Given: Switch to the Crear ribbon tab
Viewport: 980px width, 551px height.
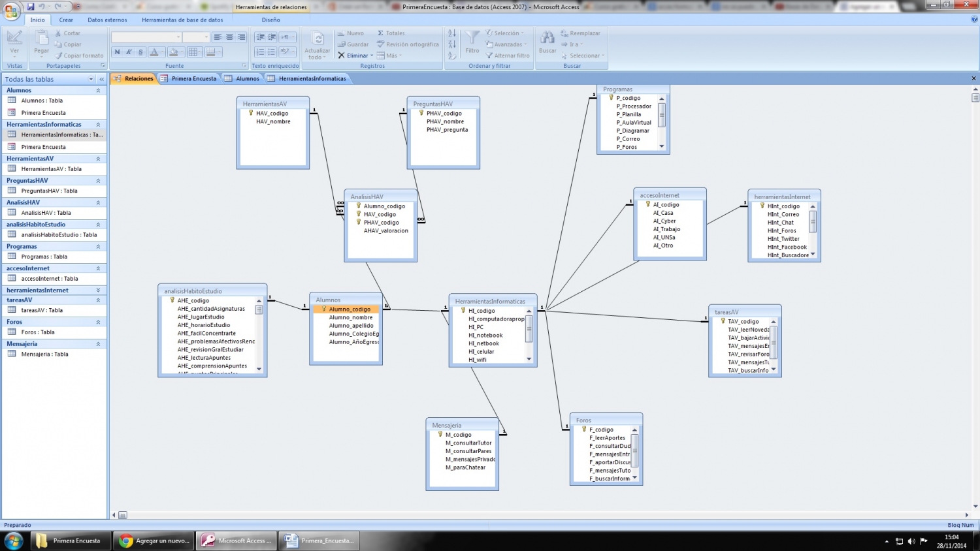Looking at the screenshot, I should coord(66,20).
